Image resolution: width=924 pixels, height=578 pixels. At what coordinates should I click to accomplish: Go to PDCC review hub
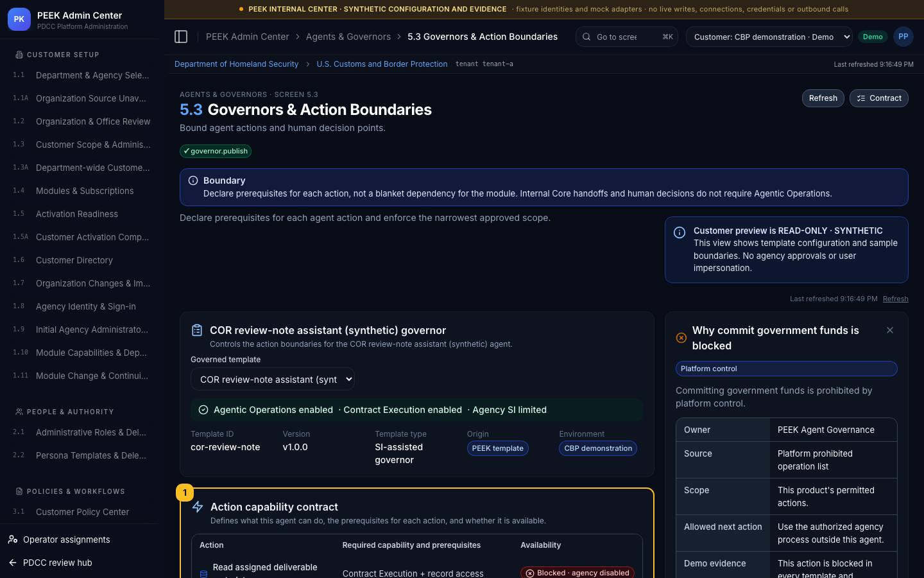point(58,563)
